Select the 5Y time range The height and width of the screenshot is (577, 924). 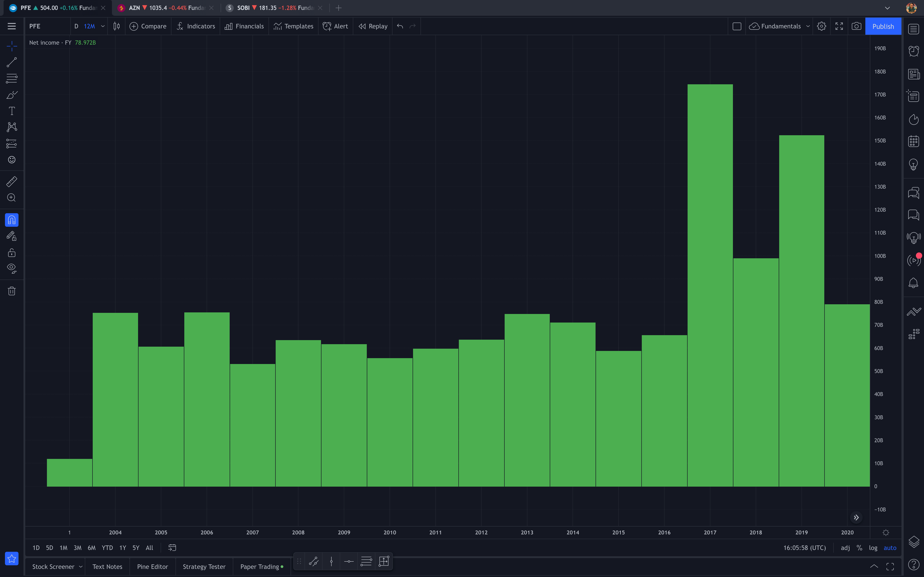[136, 548]
